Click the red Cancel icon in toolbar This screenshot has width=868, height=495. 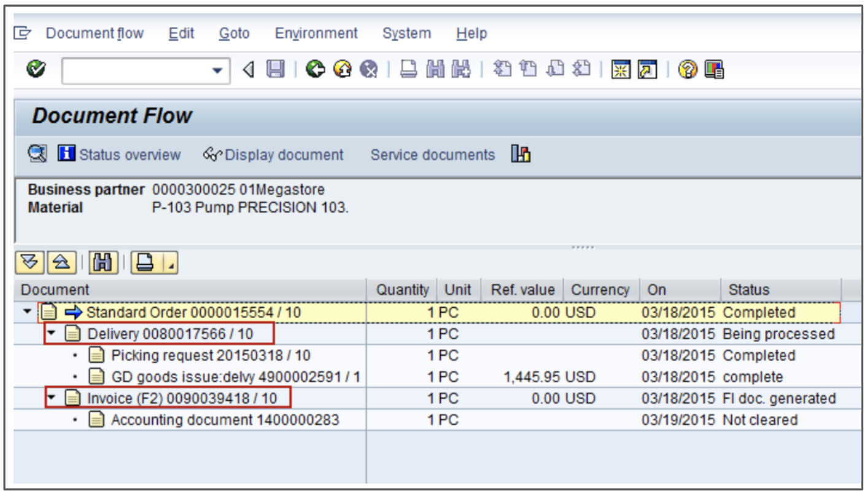368,70
